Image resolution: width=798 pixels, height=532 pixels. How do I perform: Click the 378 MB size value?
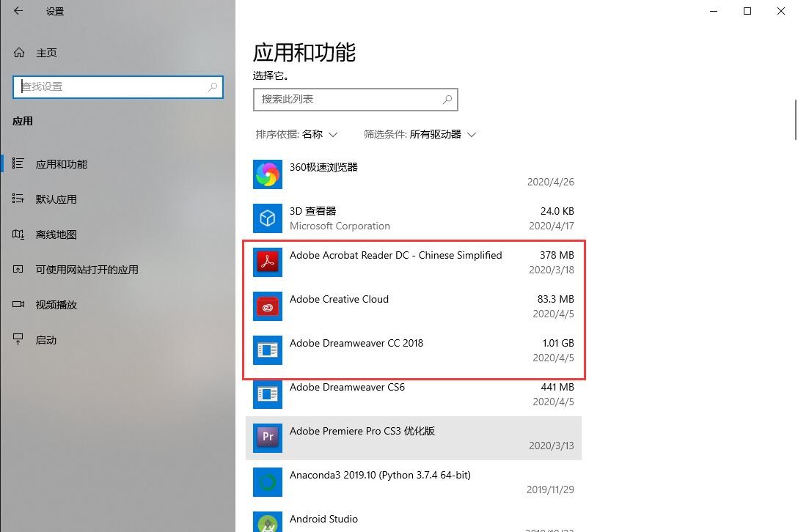(557, 255)
